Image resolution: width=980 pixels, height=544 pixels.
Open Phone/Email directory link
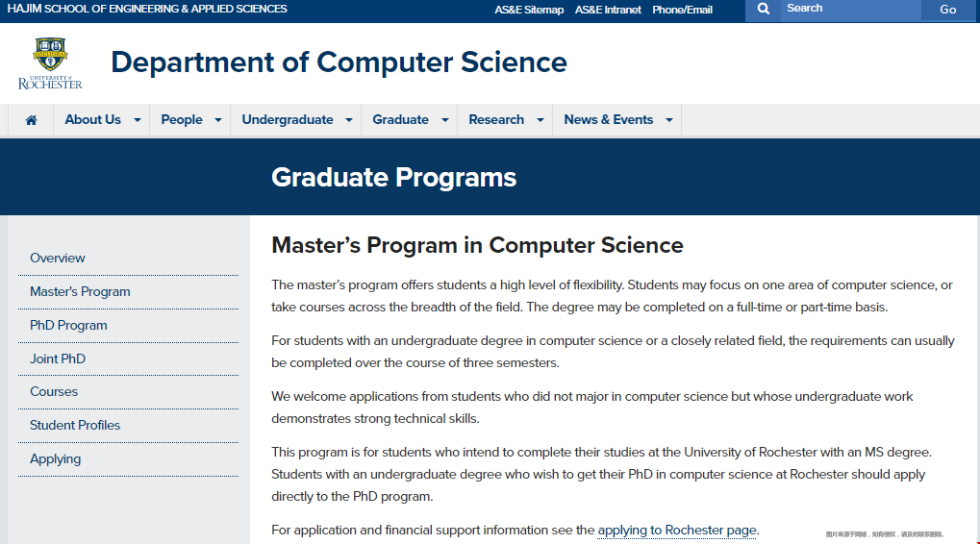(x=682, y=10)
